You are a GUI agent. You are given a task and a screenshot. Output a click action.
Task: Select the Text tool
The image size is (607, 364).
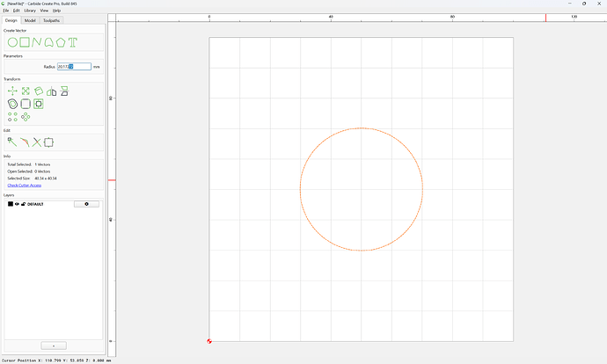tap(73, 42)
